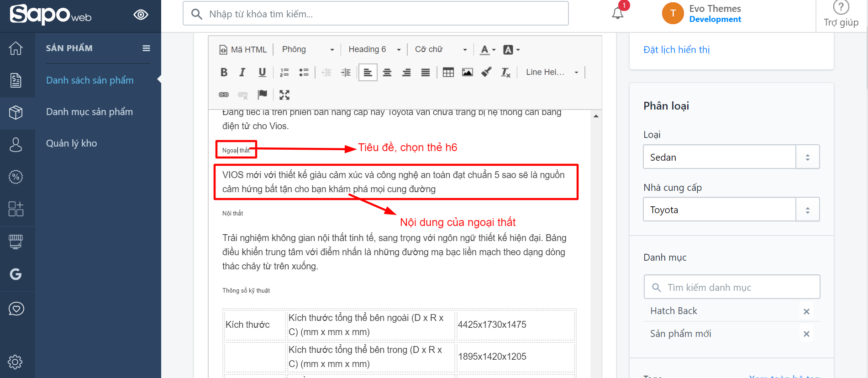Center align the text

(387, 72)
